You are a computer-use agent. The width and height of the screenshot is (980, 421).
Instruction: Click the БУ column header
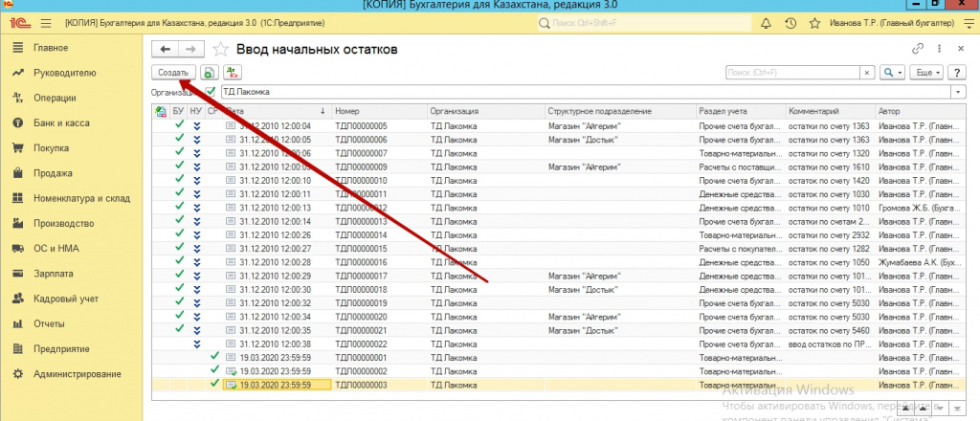tap(179, 111)
